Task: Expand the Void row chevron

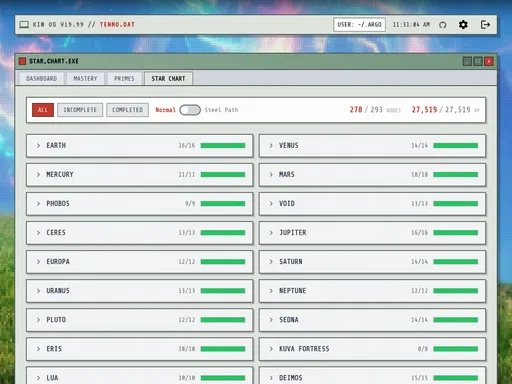Action: (x=271, y=204)
